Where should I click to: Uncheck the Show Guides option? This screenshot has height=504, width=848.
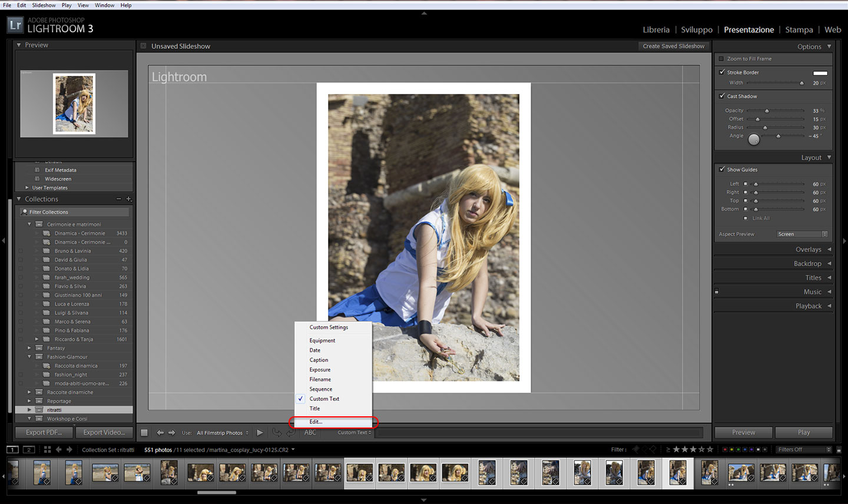coord(722,169)
